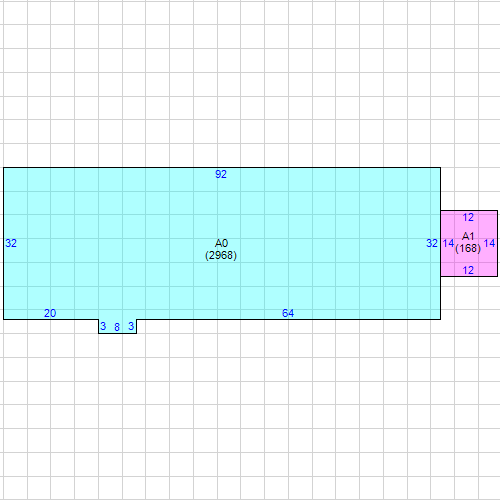
Task: Select the A1 area label
Action: (468, 236)
